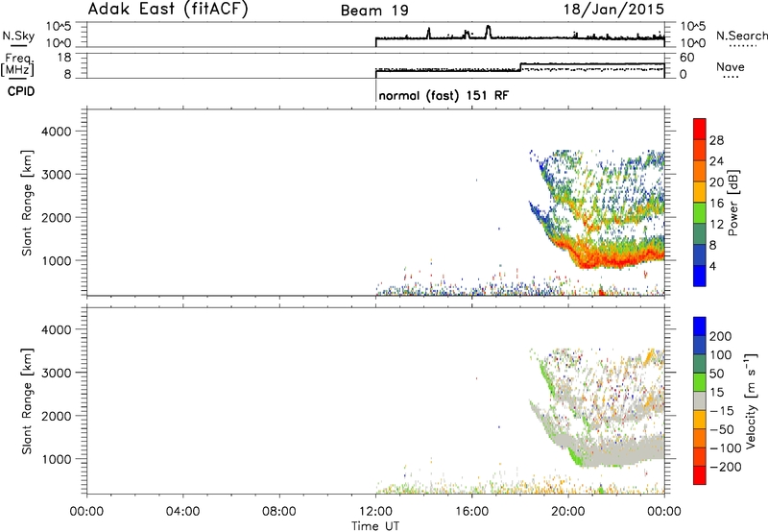Click the date '18/Jan/2015'
The width and height of the screenshot is (768, 532).
[x=613, y=10]
